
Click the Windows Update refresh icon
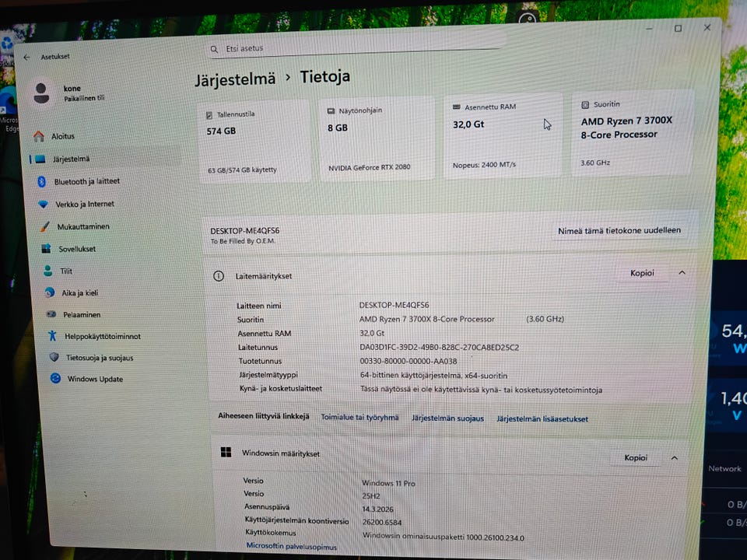[55, 379]
